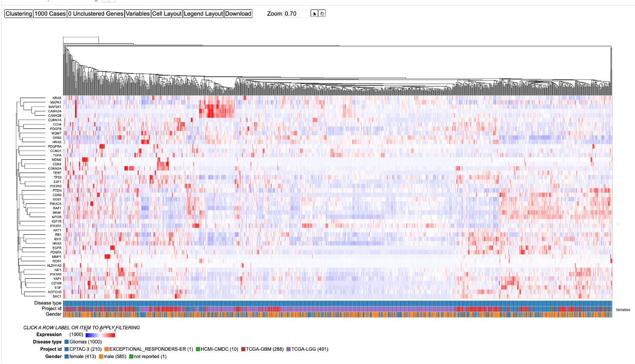Viewport: 635px width, 364px height.
Task: Click the Gender variable row label
Action: pyautogui.click(x=54, y=314)
